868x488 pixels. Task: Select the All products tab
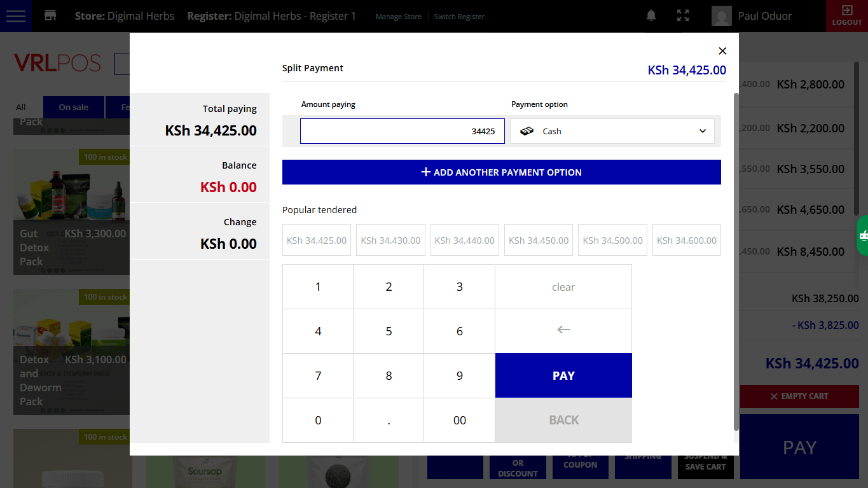(21, 107)
